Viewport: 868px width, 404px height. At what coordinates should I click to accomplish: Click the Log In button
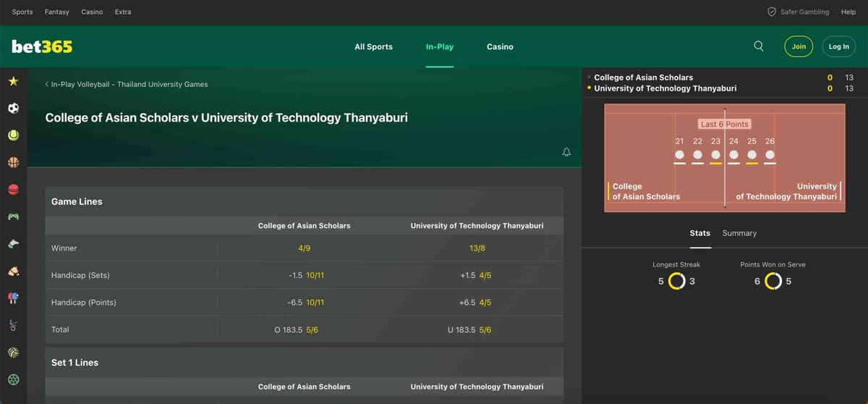pyautogui.click(x=839, y=46)
